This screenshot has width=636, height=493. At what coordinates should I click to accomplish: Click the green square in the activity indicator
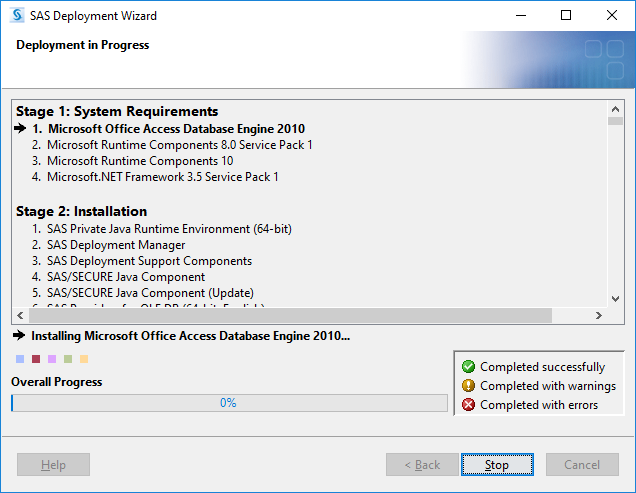[x=68, y=359]
